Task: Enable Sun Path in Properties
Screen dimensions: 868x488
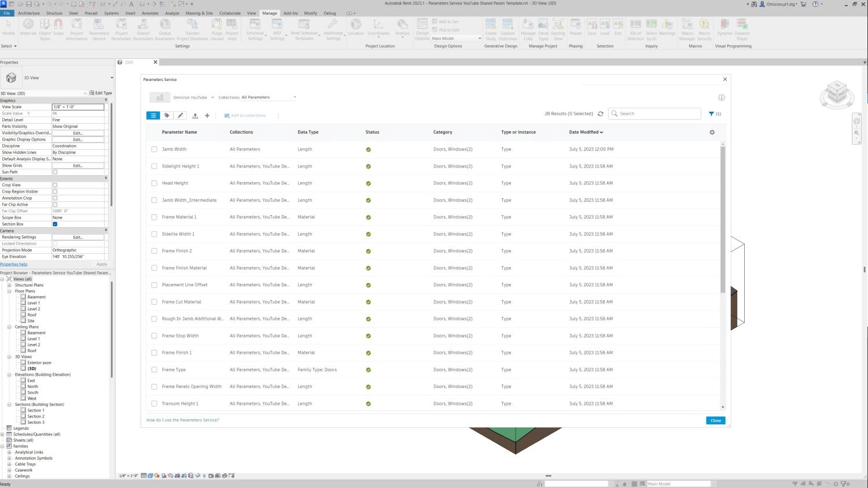Action: click(x=55, y=172)
